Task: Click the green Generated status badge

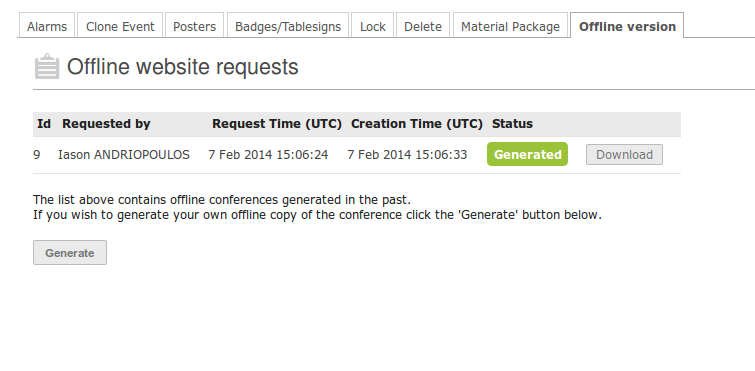Action: coord(527,154)
